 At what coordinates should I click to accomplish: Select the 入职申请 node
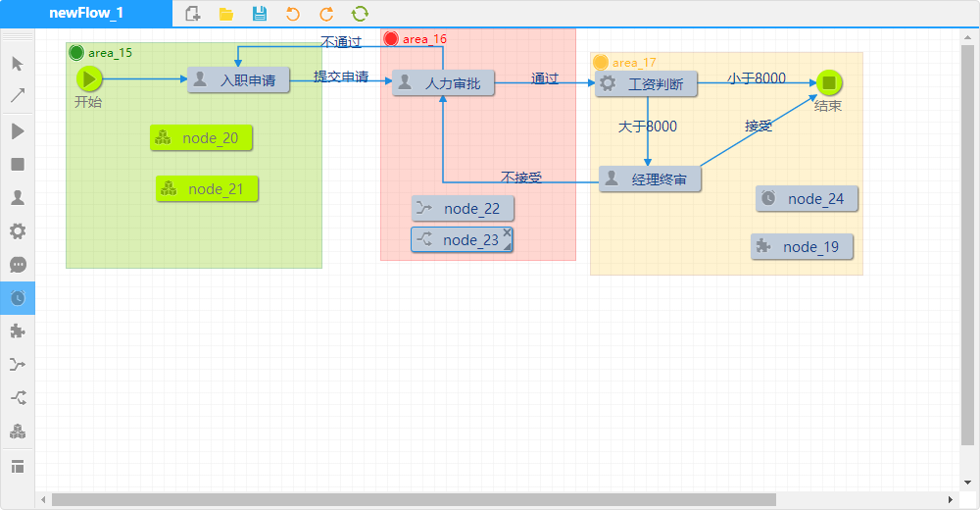click(x=238, y=80)
